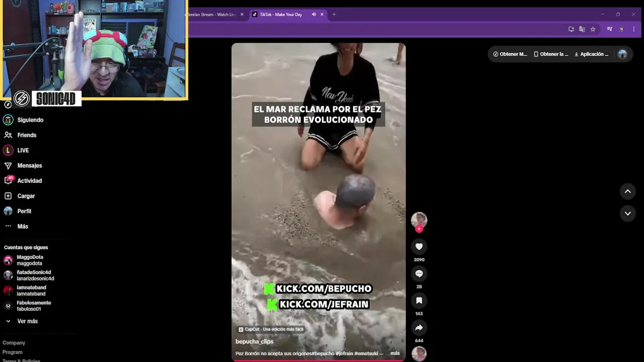Minimize the browser window
Image resolution: width=644 pixels, height=362 pixels.
point(602,14)
